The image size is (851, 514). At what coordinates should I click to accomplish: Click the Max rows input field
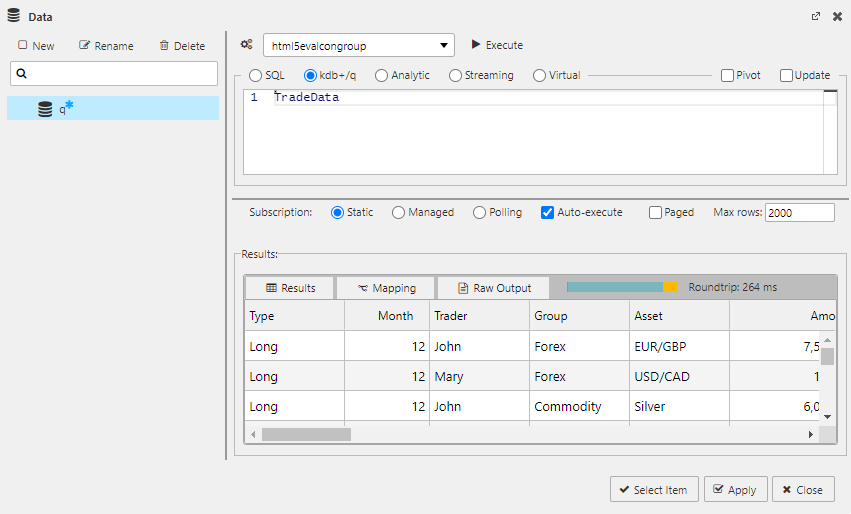click(x=799, y=213)
